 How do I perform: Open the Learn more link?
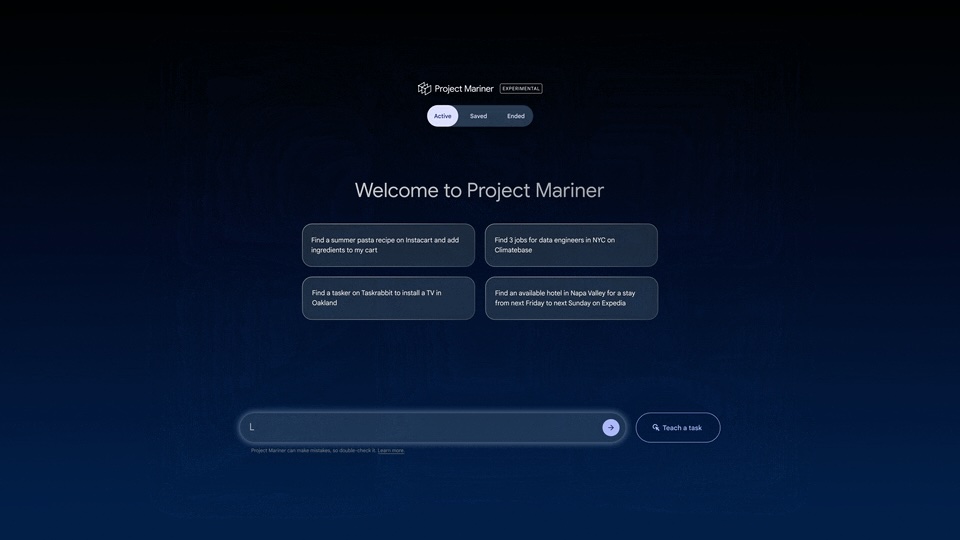391,451
